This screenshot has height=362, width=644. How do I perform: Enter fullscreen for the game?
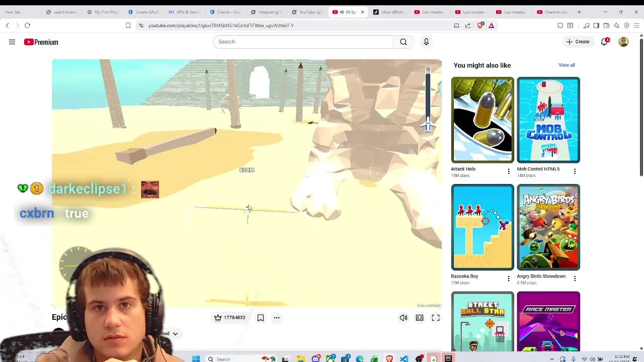(436, 318)
